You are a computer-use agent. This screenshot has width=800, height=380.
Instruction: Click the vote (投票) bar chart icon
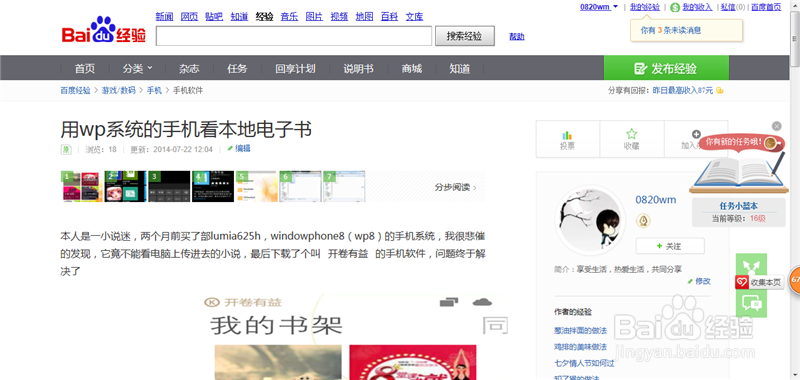point(567,135)
